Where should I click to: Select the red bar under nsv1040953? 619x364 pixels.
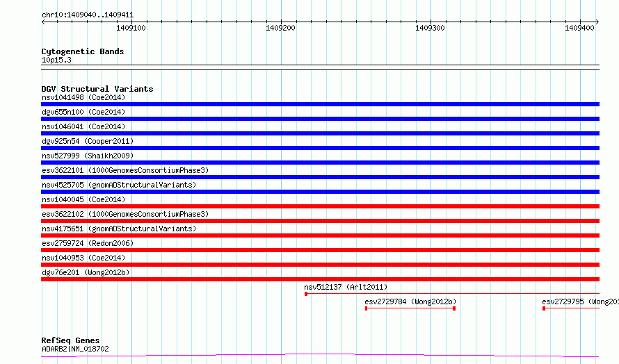click(320, 265)
